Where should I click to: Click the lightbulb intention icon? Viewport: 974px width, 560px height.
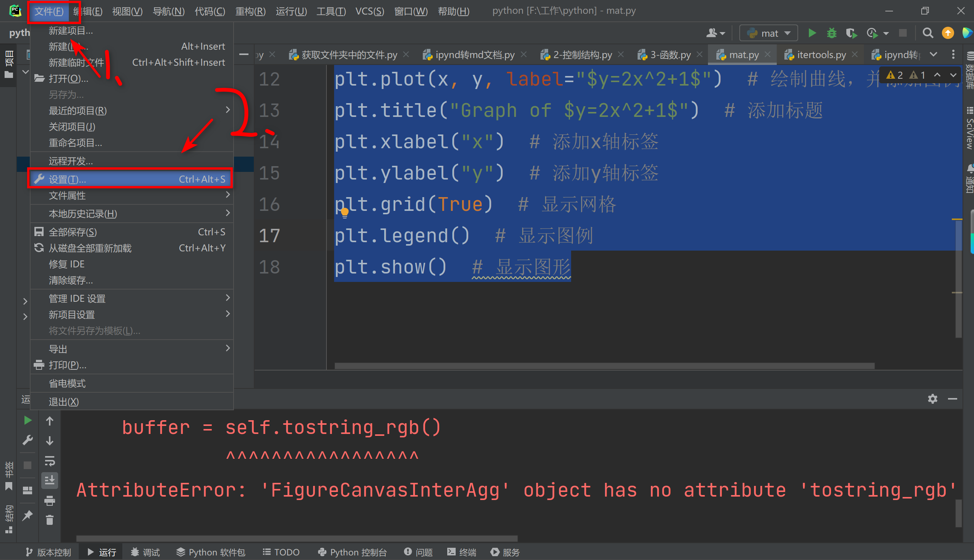coord(344,212)
